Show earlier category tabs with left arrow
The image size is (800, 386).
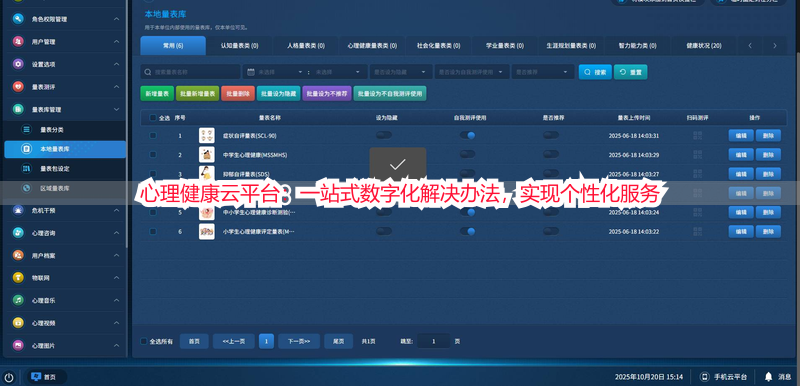750,45
